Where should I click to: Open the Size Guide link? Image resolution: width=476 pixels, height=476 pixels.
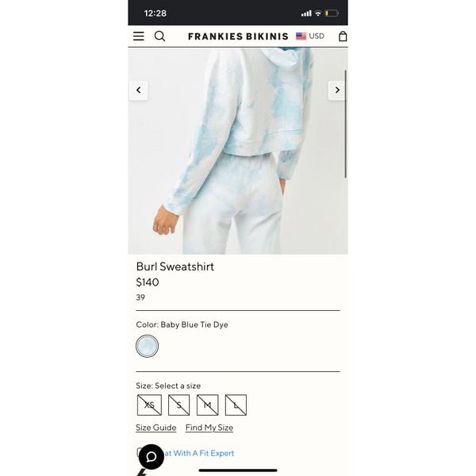pyautogui.click(x=156, y=428)
